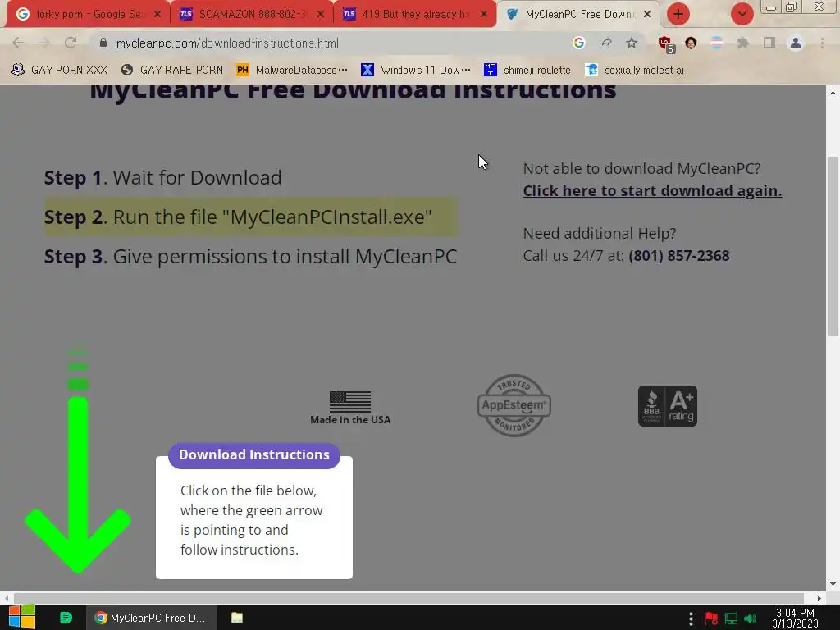Open the user profile icon
The width and height of the screenshot is (840, 630).
pyautogui.click(x=796, y=43)
